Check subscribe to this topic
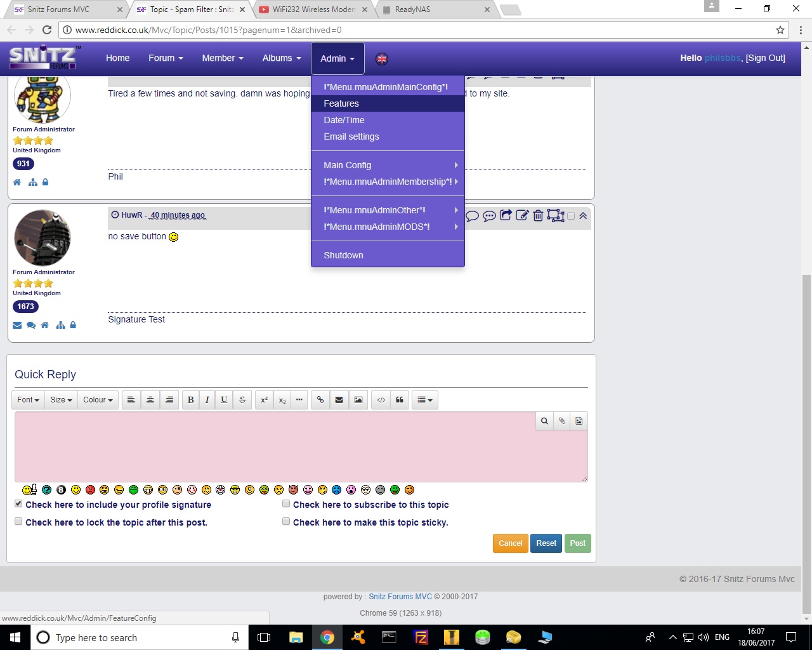Viewport: 812px width, 650px height. tap(286, 504)
